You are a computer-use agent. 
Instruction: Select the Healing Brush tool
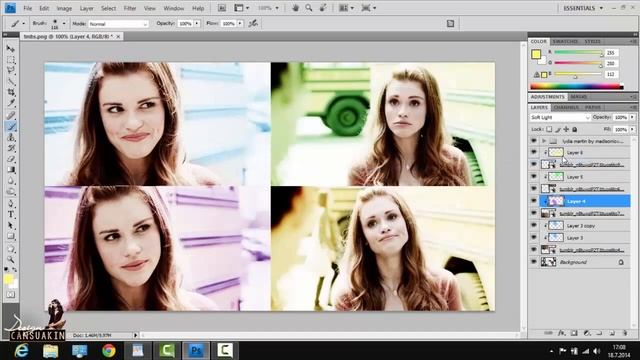(11, 116)
